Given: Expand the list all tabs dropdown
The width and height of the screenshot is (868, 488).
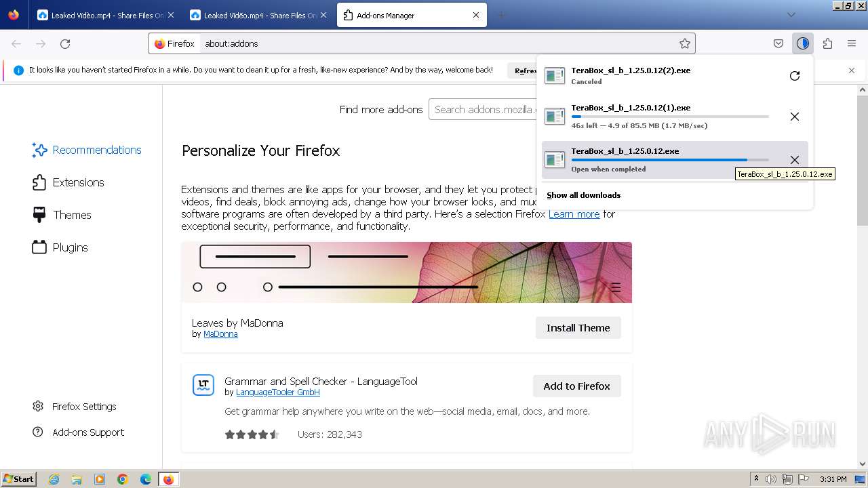Looking at the screenshot, I should pyautogui.click(x=791, y=15).
